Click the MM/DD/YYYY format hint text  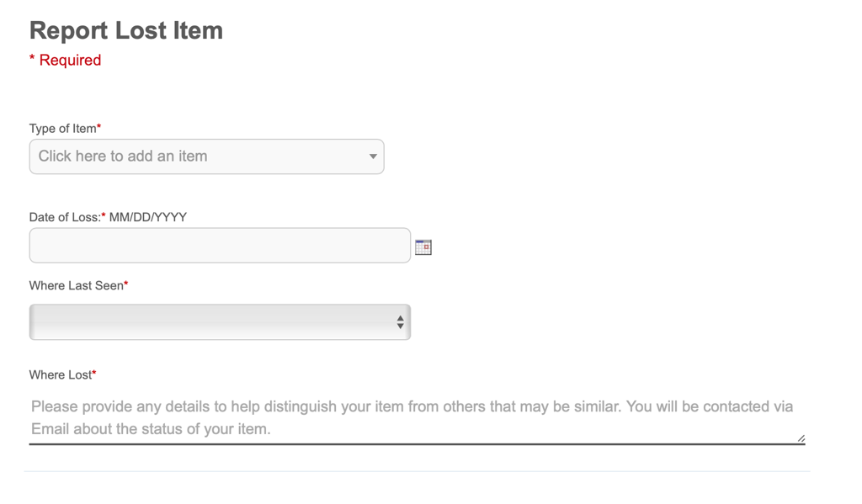[x=148, y=217]
